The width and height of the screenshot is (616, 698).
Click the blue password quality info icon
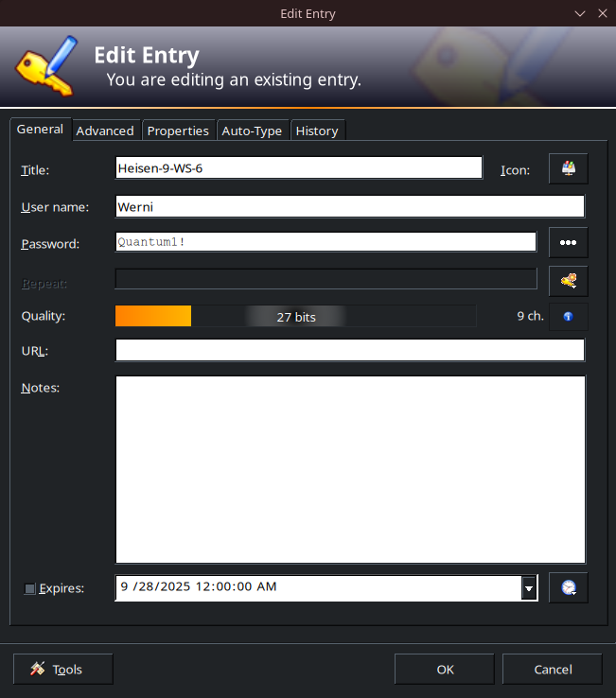[568, 316]
